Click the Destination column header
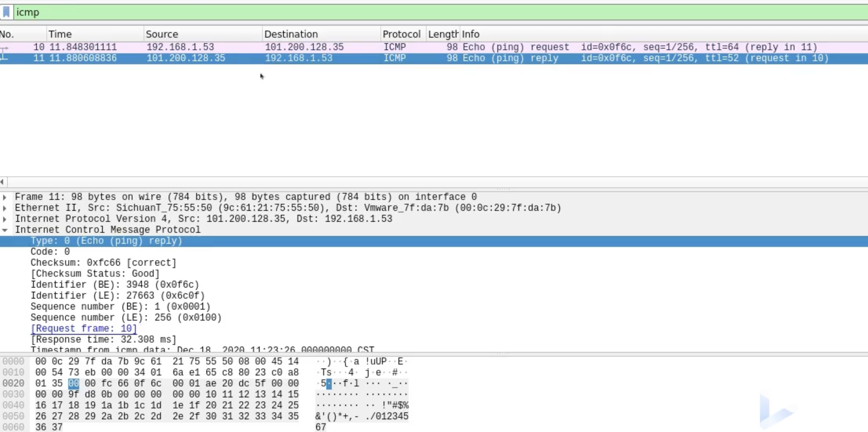Screen dimensions: 868x432 tap(321, 34)
